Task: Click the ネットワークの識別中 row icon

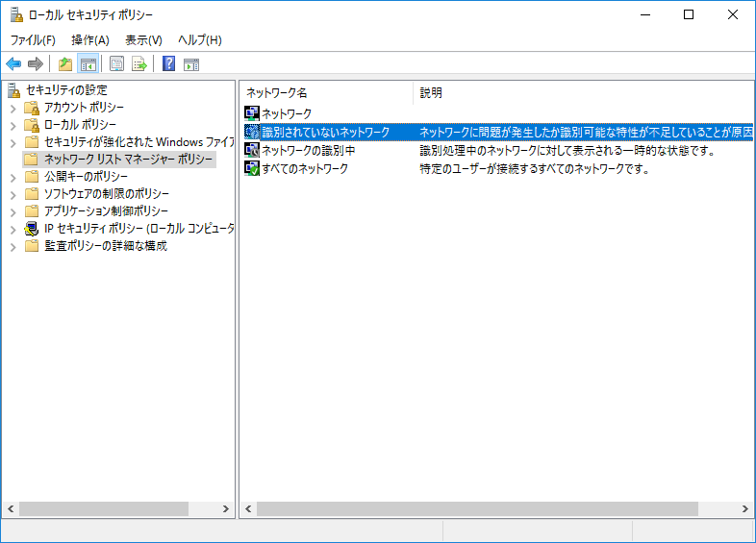Action: pos(252,150)
